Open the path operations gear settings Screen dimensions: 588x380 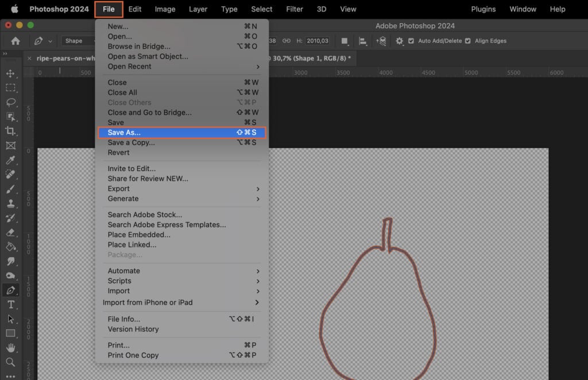pyautogui.click(x=399, y=41)
